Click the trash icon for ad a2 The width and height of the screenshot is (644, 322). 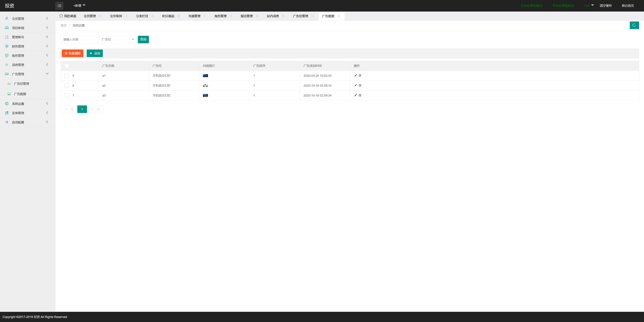360,86
